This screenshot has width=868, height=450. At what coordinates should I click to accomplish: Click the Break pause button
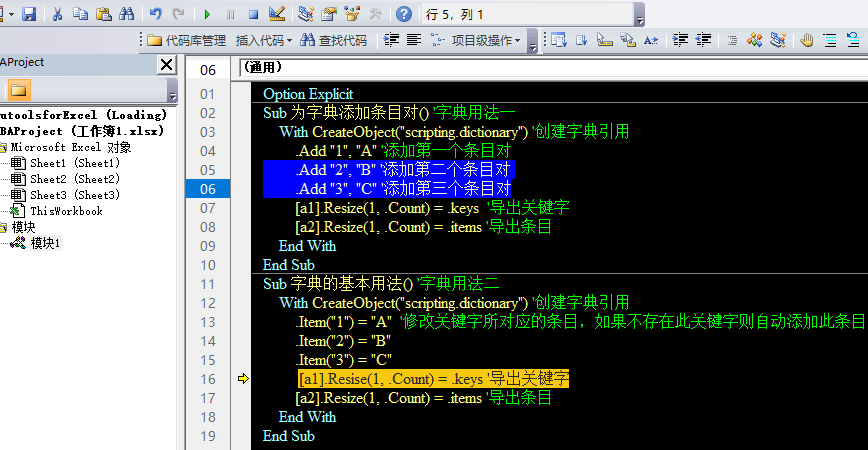tap(230, 14)
